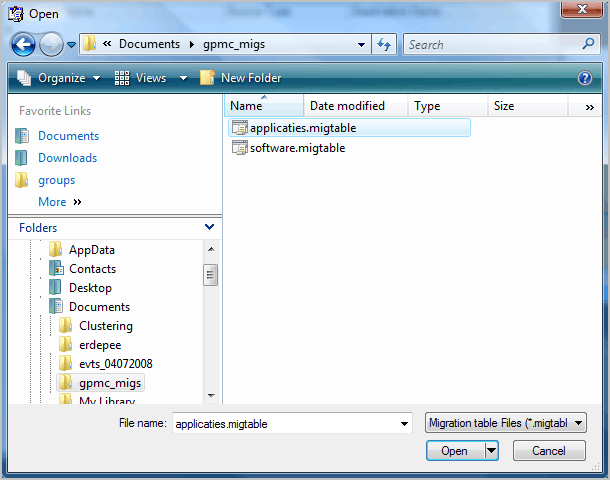610x480 pixels.
Task: Expand the arrow after Documents breadcrumb
Action: pos(191,44)
